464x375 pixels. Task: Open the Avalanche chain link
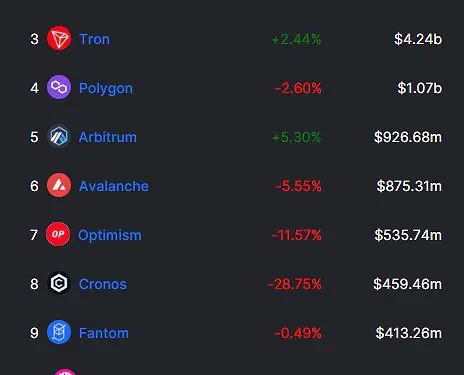coord(113,186)
